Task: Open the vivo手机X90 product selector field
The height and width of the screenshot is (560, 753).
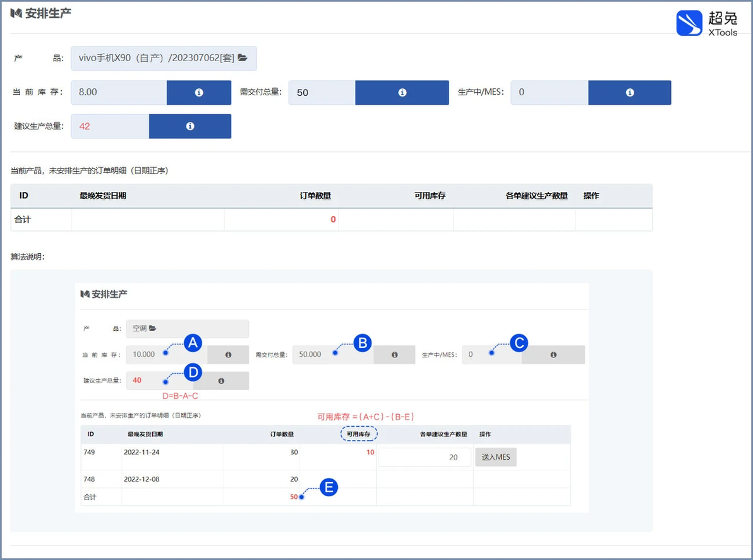Action: click(x=164, y=58)
